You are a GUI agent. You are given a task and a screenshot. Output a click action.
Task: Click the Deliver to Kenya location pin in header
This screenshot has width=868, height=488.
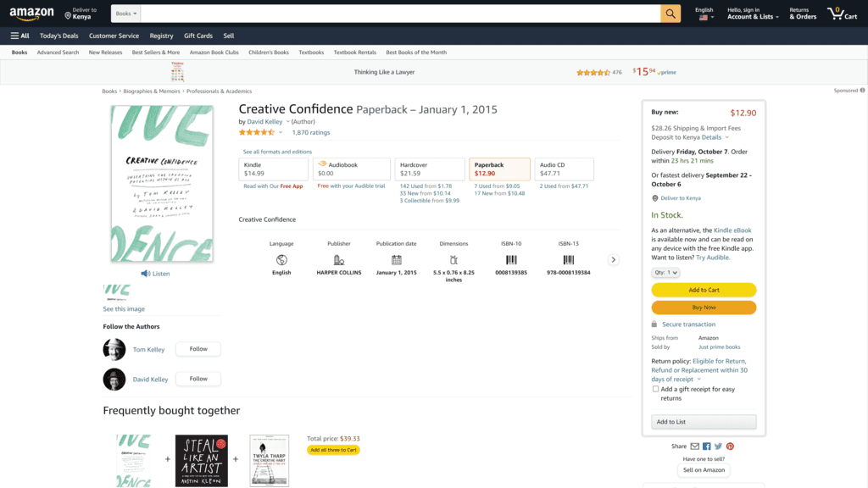68,16
